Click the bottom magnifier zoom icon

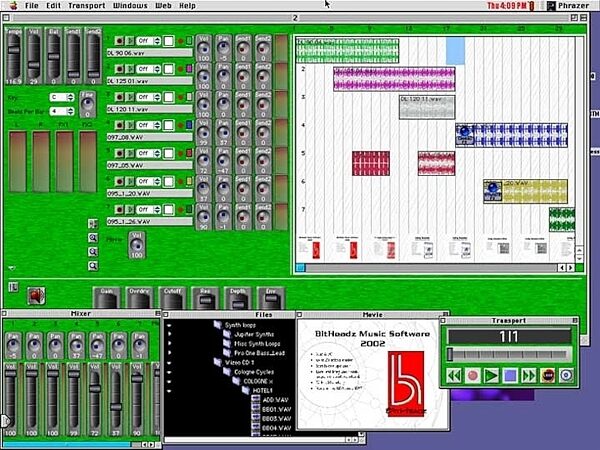tap(93, 266)
